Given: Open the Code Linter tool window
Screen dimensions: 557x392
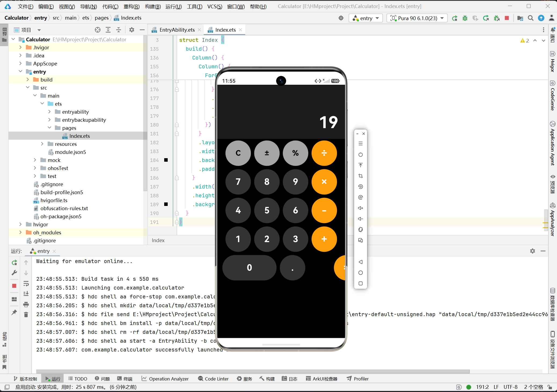Looking at the screenshot, I should click(x=213, y=379).
